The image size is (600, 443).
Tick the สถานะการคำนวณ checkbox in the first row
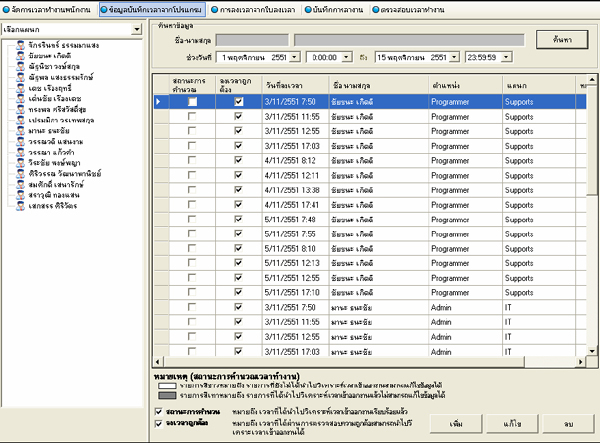191,102
